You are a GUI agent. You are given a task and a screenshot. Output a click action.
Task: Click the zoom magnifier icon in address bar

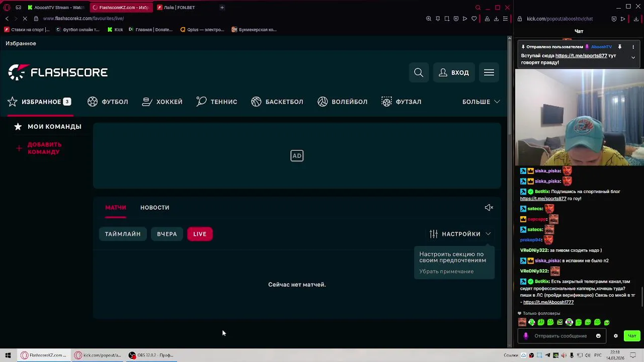[x=429, y=19]
